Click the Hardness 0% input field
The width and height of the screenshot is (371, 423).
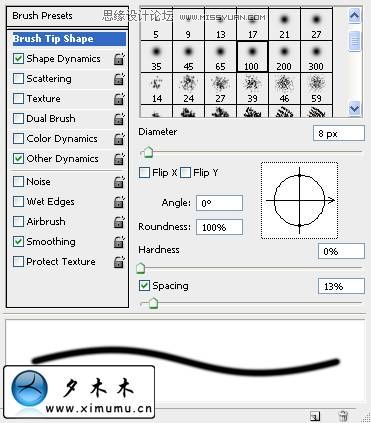point(341,251)
